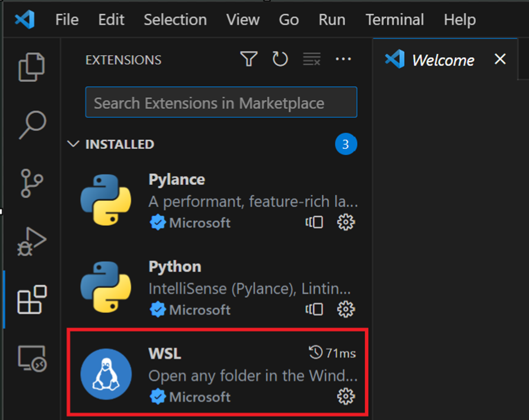Collapse the INSTALLED section chevron
This screenshot has height=420, width=529.
click(x=73, y=144)
